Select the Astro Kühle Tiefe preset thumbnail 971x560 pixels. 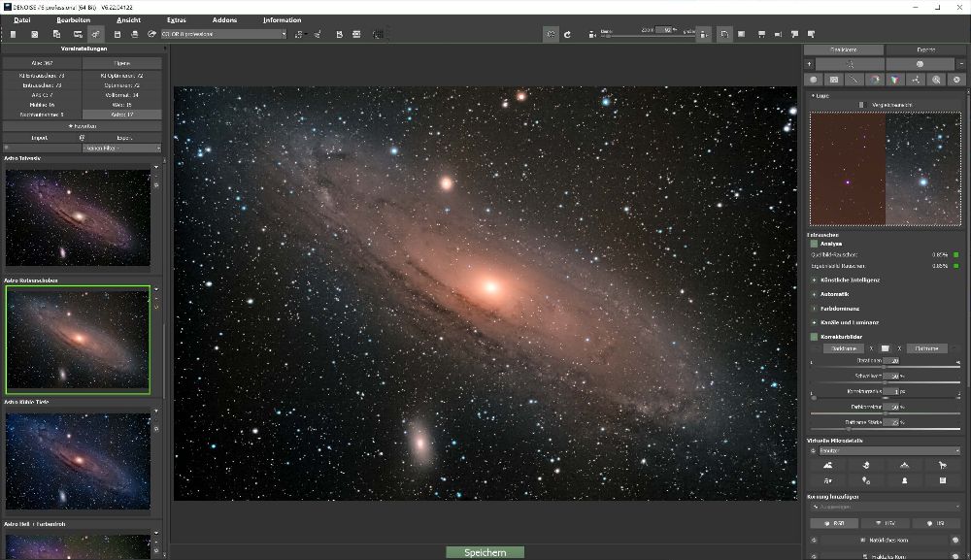point(78,460)
